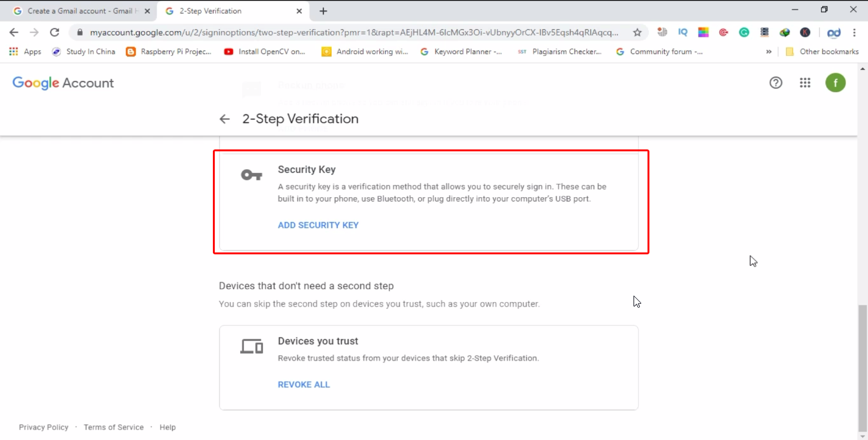Viewport: 868px width, 440px height.
Task: Bookmark this page with the star icon
Action: coord(637,32)
